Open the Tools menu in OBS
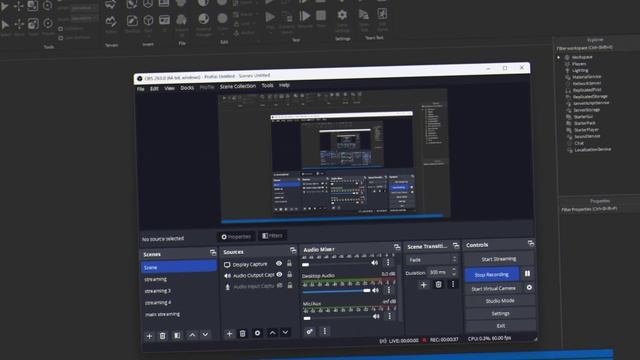Screen dimensions: 640x360 point(267,85)
